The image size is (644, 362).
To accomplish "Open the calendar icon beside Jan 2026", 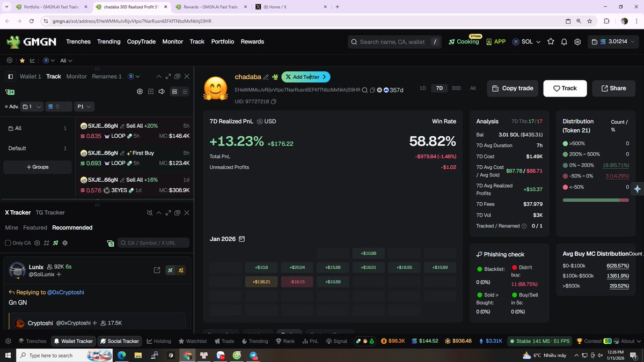I will click(241, 239).
